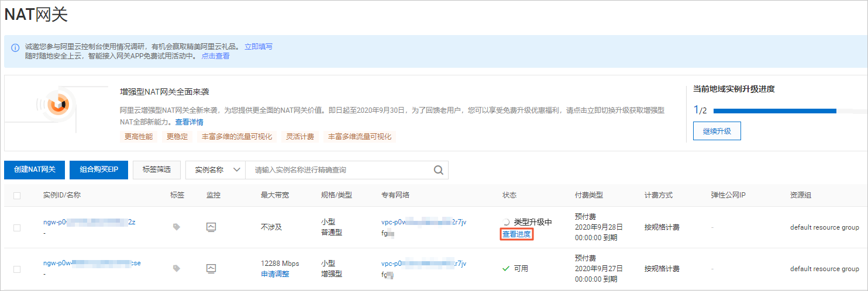This screenshot has height=291, width=868.
Task: Open the 实例名称 filter dropdown
Action: pos(215,170)
